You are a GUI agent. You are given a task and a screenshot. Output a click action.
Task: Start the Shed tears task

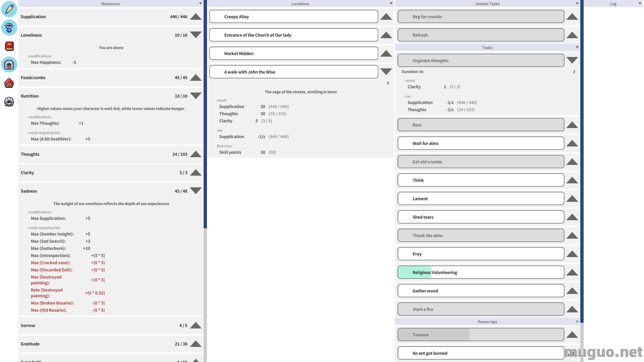(481, 217)
